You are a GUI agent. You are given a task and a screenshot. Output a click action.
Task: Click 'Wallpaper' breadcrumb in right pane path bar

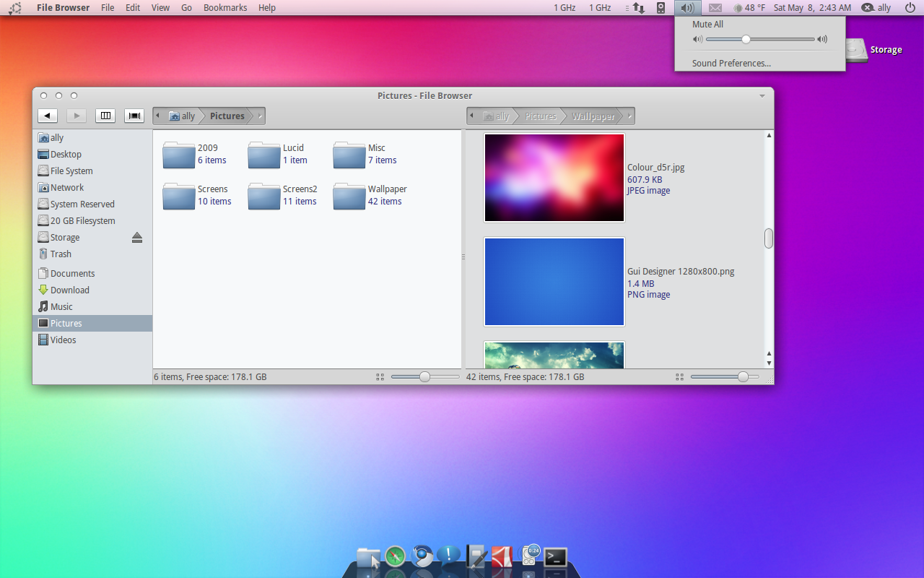593,116
